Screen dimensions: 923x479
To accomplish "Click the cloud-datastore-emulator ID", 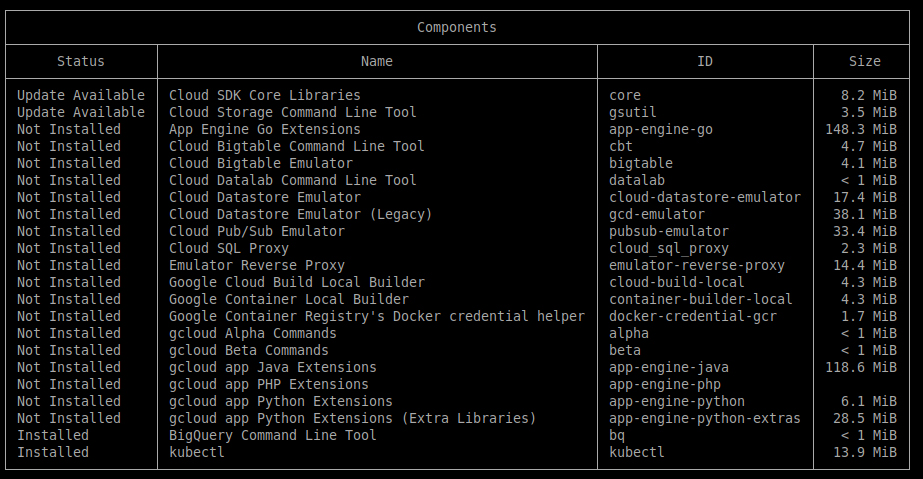I will click(704, 197).
